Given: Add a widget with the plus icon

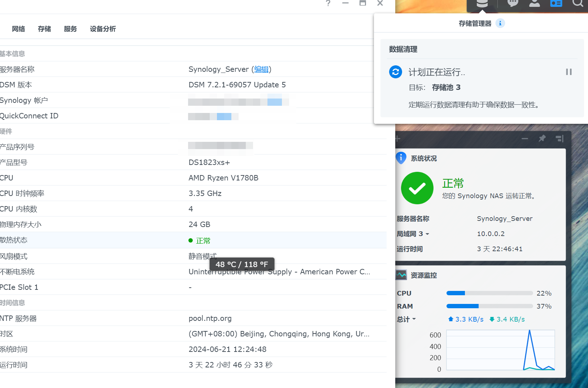Looking at the screenshot, I should point(398,139).
